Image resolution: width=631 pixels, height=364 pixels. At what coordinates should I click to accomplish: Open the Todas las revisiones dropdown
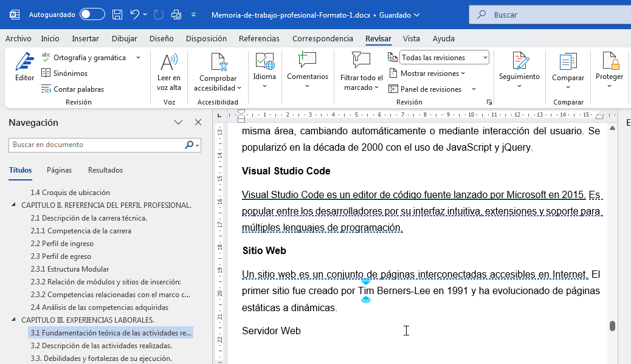pyautogui.click(x=444, y=58)
